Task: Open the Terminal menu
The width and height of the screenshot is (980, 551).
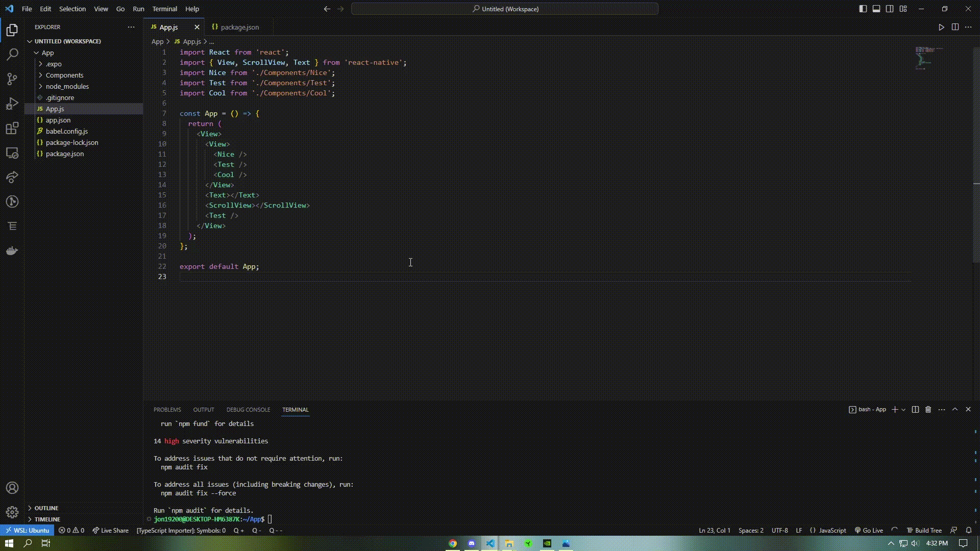Action: tap(164, 9)
